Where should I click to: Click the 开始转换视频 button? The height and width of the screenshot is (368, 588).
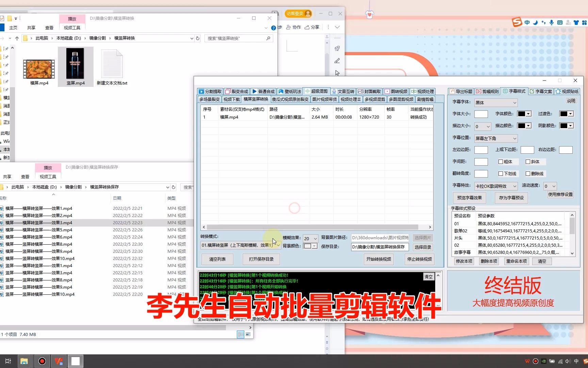click(x=378, y=259)
